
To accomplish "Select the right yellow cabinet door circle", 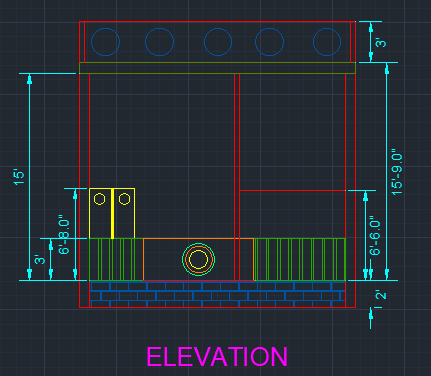I will [124, 199].
